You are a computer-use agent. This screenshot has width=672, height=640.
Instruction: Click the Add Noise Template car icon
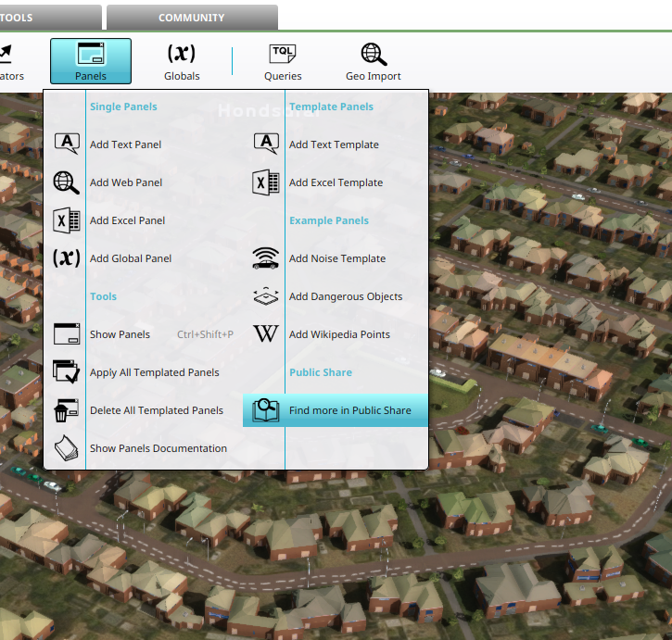point(266,258)
